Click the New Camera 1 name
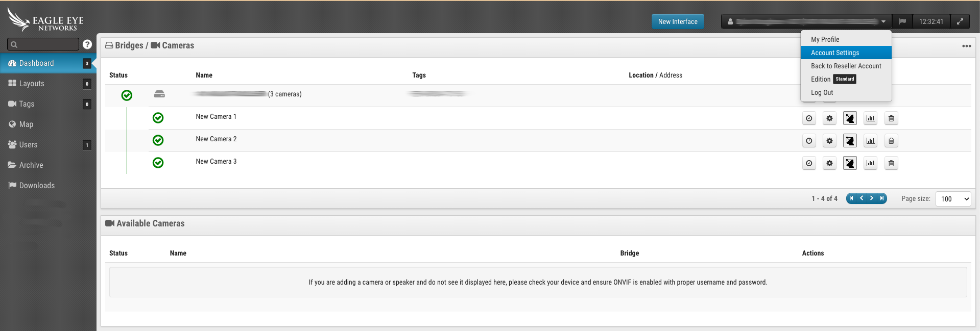 point(216,117)
